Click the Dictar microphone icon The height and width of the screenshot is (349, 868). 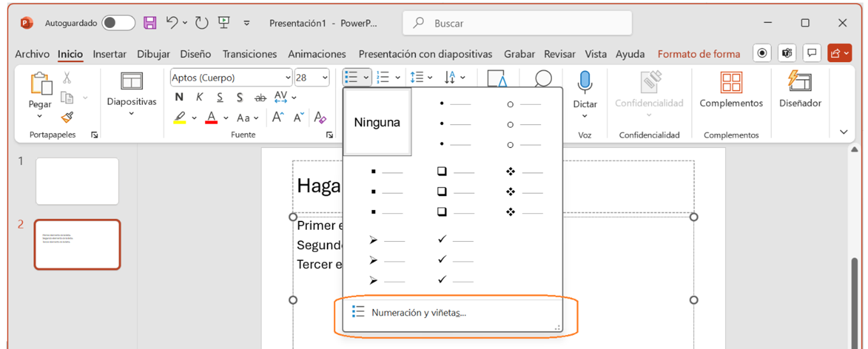coord(585,82)
